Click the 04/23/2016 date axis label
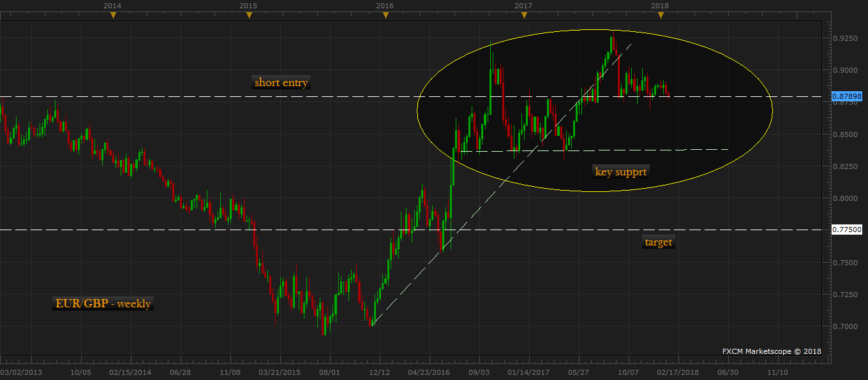The height and width of the screenshot is (380, 868). click(x=429, y=370)
